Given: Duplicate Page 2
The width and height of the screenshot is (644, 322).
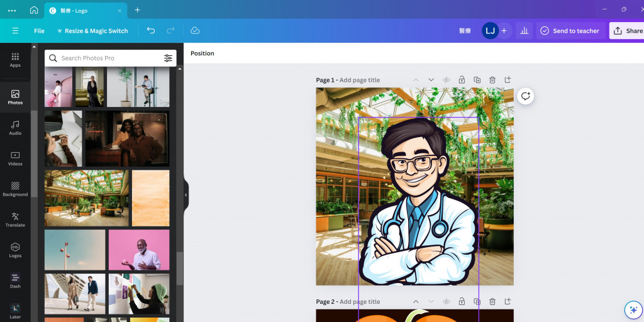Looking at the screenshot, I should (x=477, y=301).
